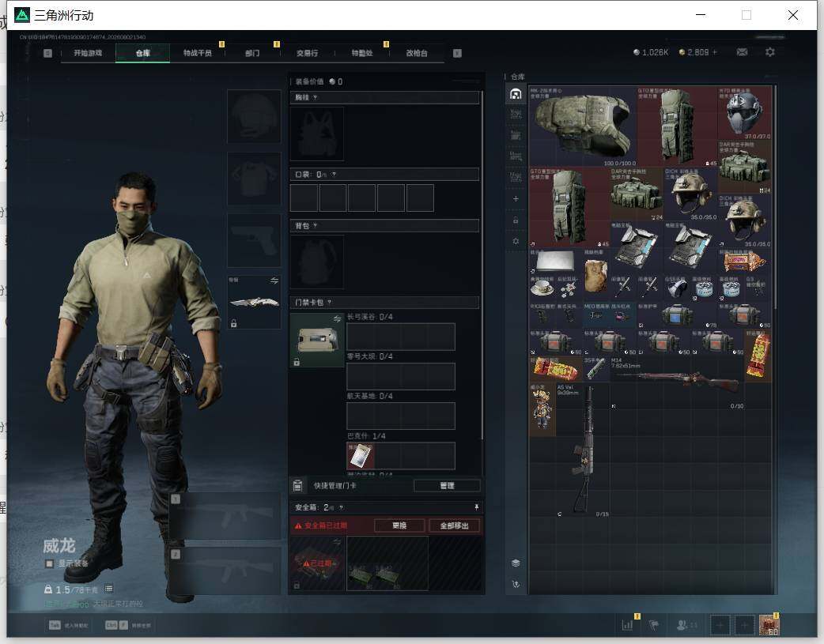Click the first empty pocket slot
Screen dimensions: 824x644
(x=304, y=198)
